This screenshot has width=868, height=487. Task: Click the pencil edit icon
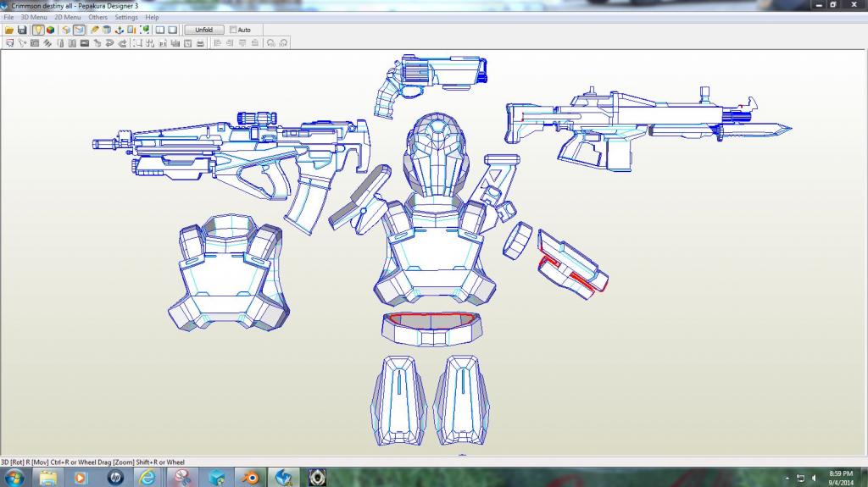pyautogui.click(x=94, y=30)
